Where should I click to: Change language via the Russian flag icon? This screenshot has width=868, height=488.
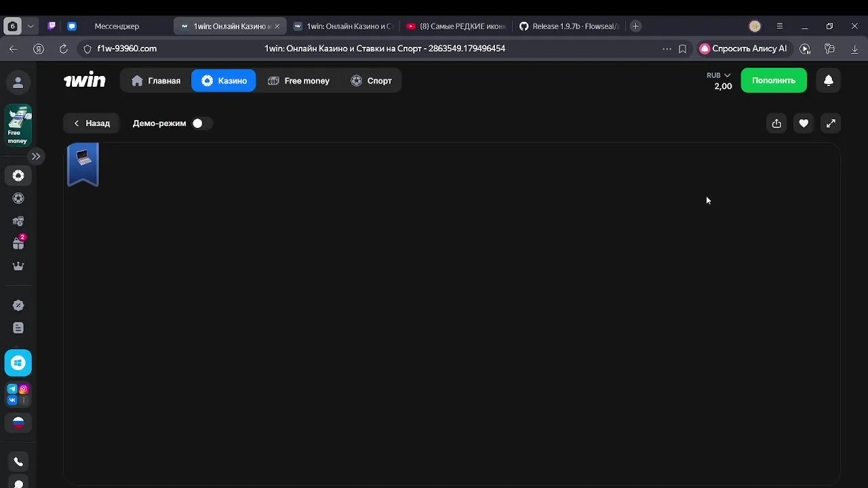coord(18,423)
